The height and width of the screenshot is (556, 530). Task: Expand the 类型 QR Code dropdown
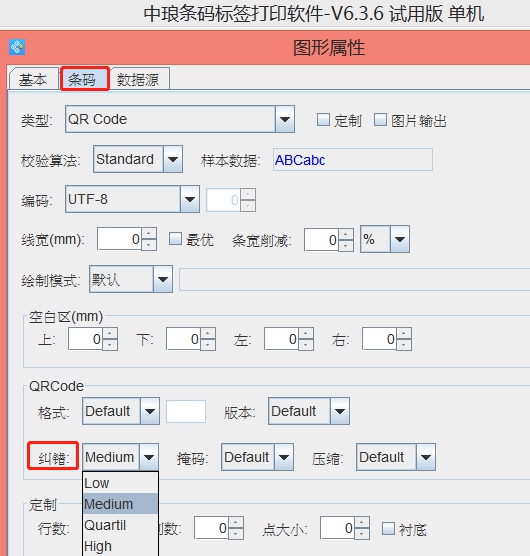[180, 119]
